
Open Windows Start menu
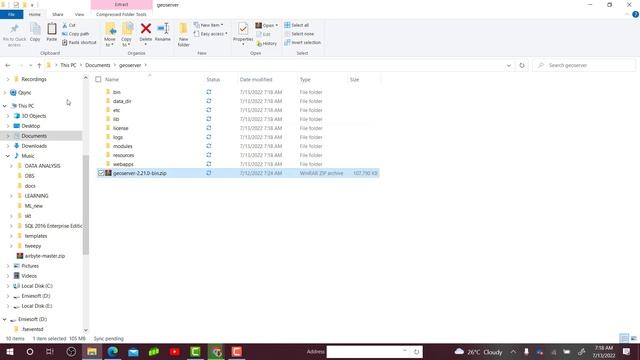9,352
